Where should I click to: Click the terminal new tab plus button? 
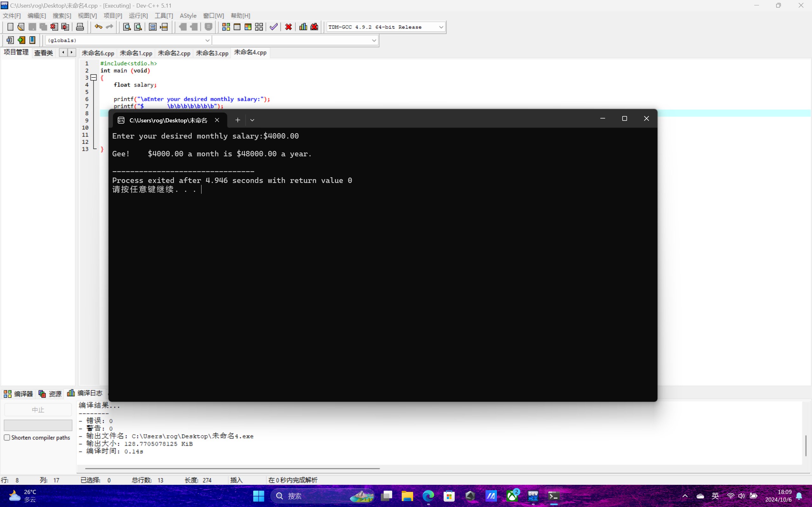[x=238, y=120]
